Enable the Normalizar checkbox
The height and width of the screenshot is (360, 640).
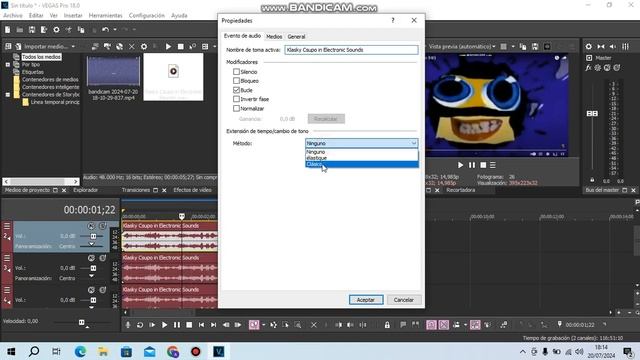tap(236, 108)
